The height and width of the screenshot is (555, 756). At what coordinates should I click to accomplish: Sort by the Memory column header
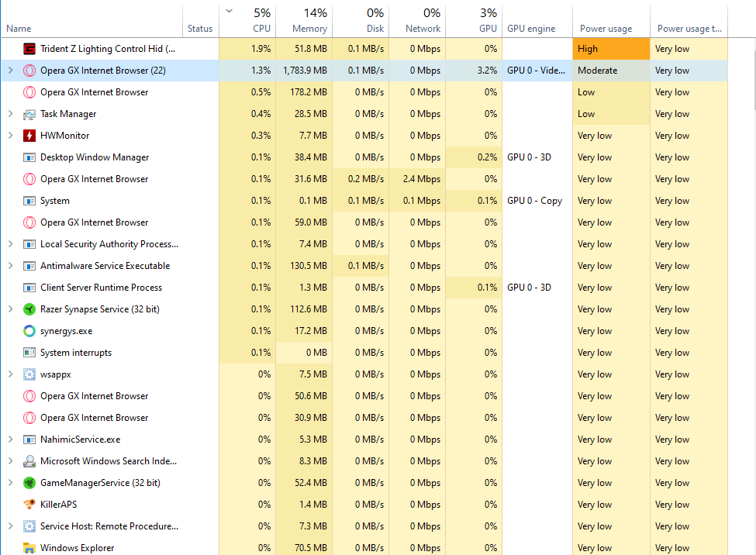[x=304, y=22]
